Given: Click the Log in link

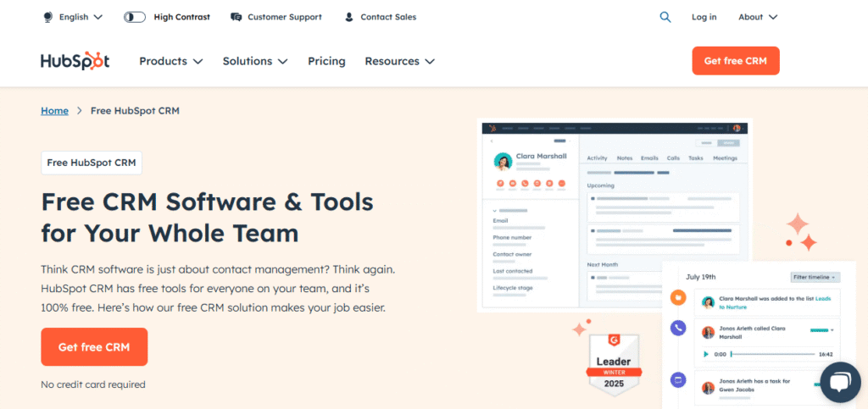Looking at the screenshot, I should 704,17.
